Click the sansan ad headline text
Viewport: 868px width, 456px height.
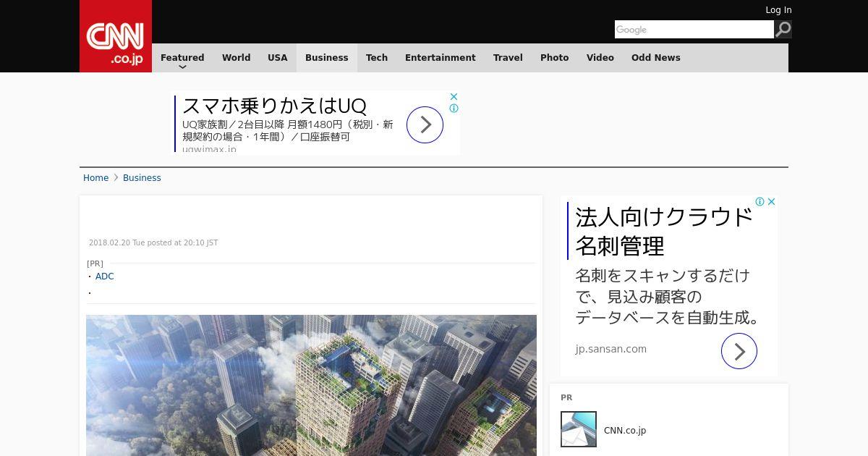(664, 232)
